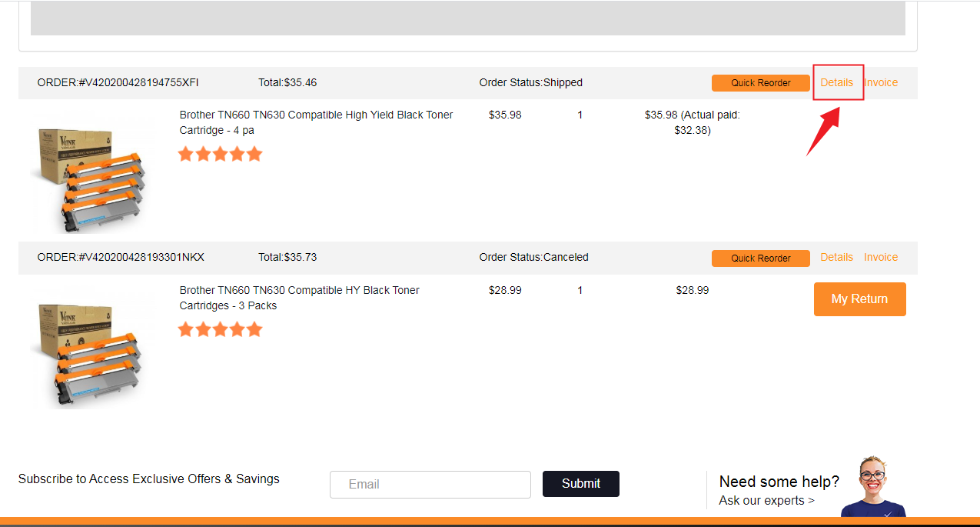Submit the email subscription
The image size is (980, 527).
[581, 484]
